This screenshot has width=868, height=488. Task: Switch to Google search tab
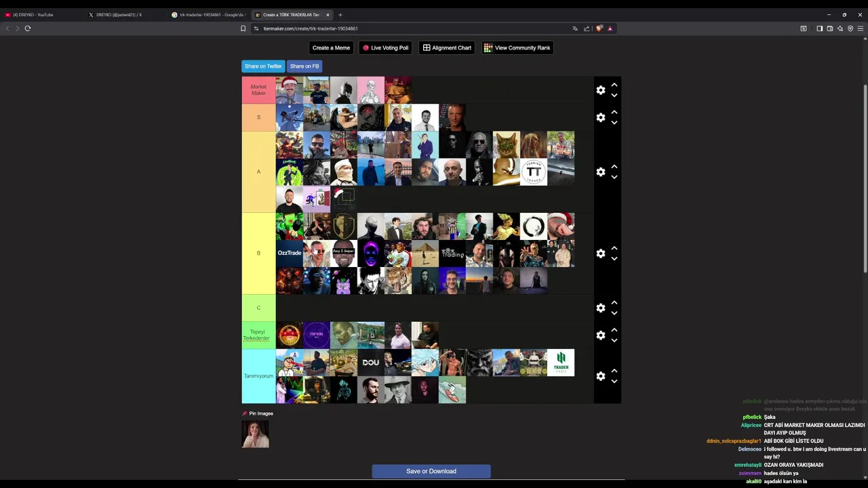point(209,14)
